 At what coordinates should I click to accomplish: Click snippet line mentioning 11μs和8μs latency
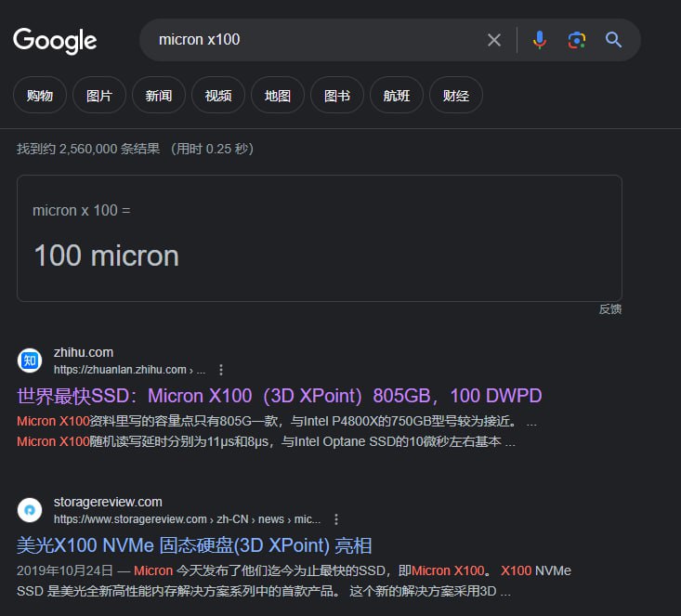pyautogui.click(x=266, y=441)
